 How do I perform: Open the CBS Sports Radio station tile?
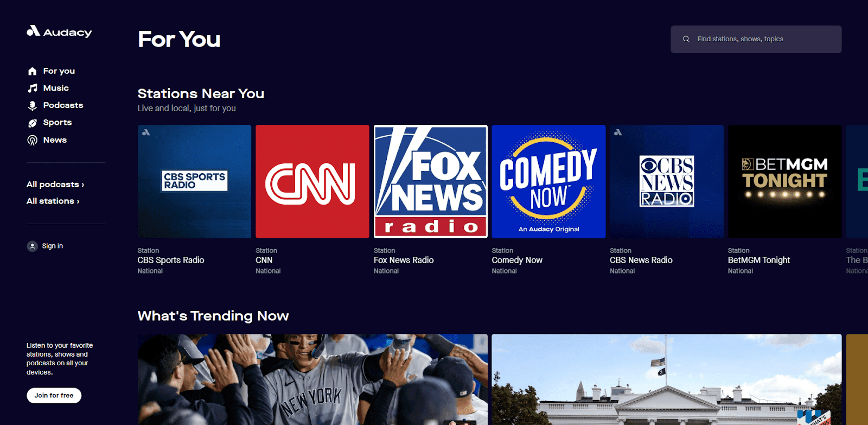[194, 181]
